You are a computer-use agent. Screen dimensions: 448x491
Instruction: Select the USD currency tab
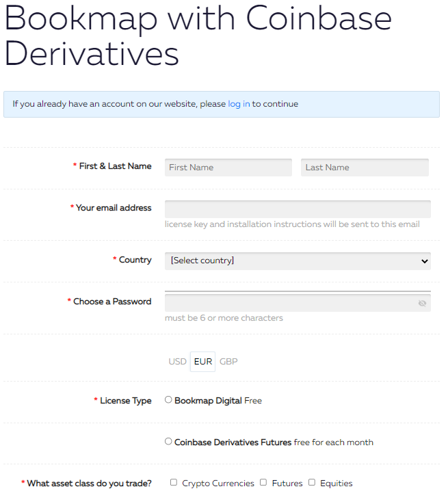pyautogui.click(x=177, y=362)
